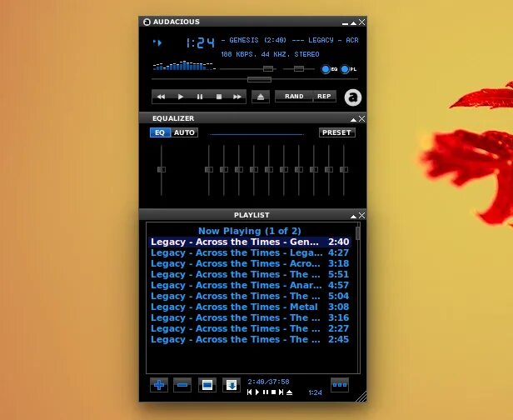The height and width of the screenshot is (420, 513).
Task: Click the mini next button in playlist footer
Action: coord(281,392)
